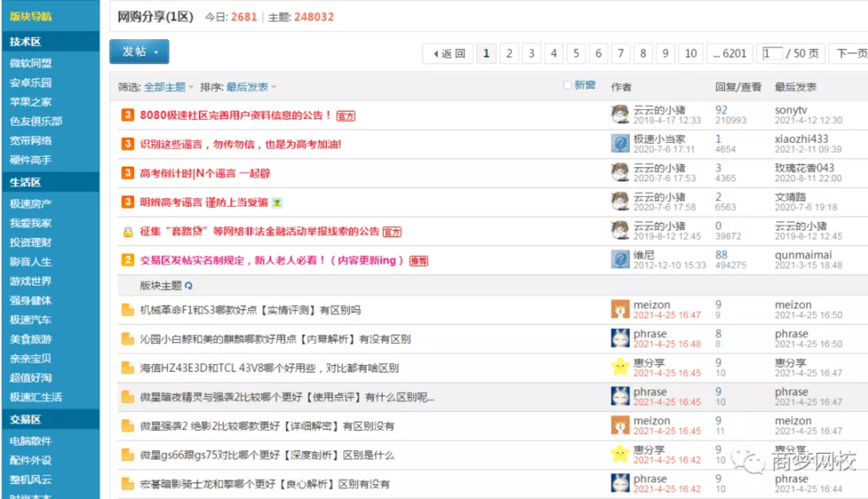Screen dimensions: 868x499
Task: Click reply count 88 on 交易区发帖 row
Action: point(722,255)
